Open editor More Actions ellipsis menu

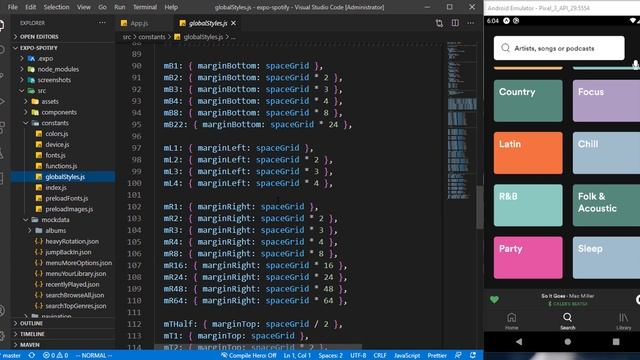pos(471,23)
